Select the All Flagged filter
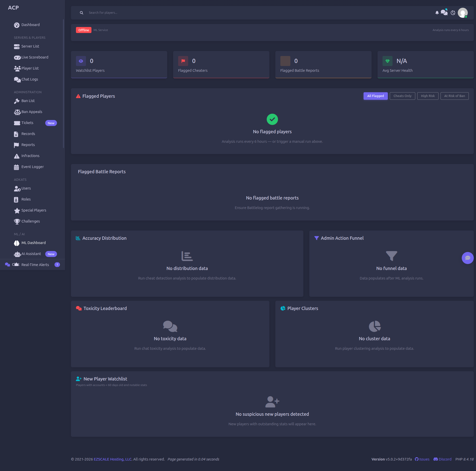476x471 pixels. point(376,96)
